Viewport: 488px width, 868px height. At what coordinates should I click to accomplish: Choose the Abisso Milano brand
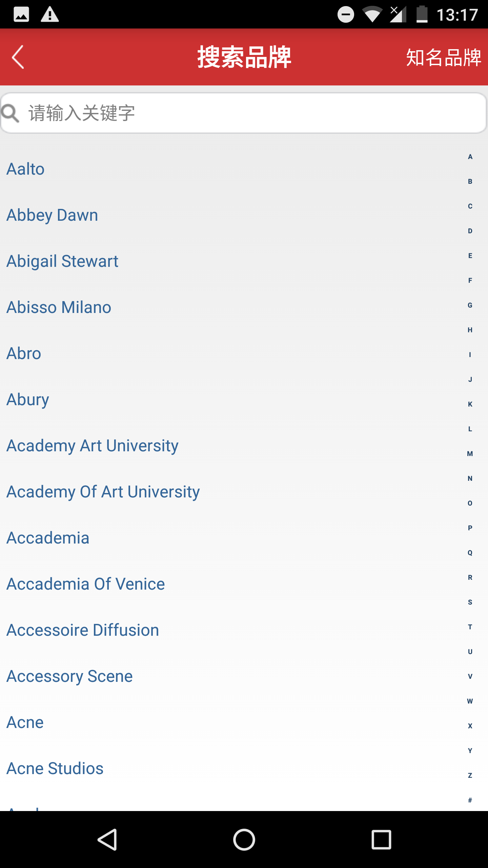[59, 307]
